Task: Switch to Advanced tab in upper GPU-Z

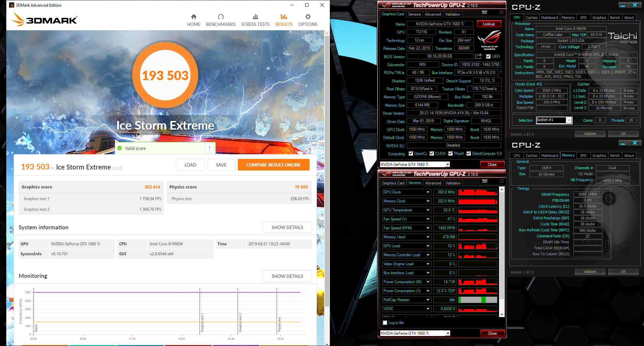Action: 433,14
